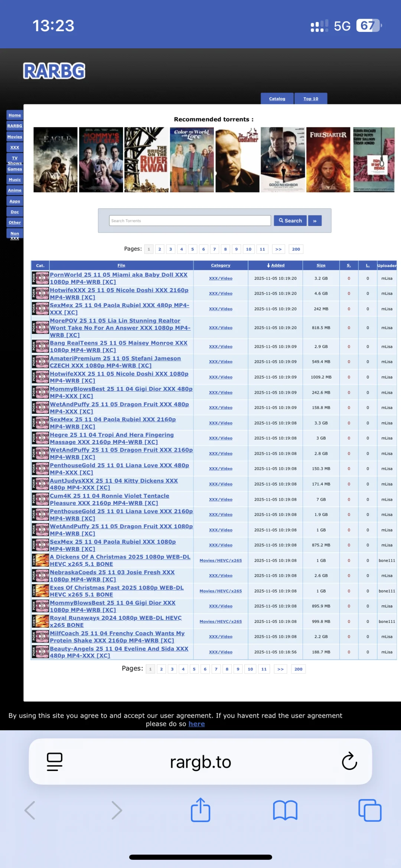The width and height of the screenshot is (401, 868).
Task: Open the user agreement 'here' link
Action: point(196,724)
